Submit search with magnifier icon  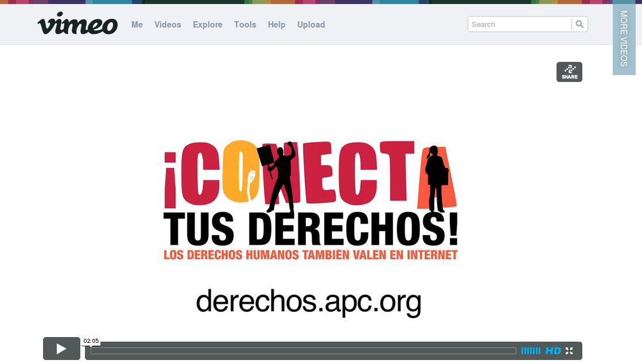(579, 24)
